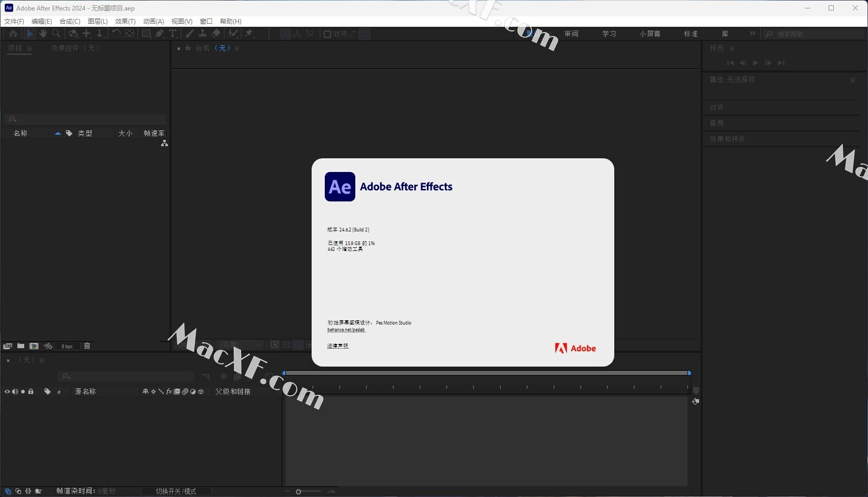The height and width of the screenshot is (497, 868).
Task: Select the Pan Behind anchor point tool
Action: tap(129, 34)
